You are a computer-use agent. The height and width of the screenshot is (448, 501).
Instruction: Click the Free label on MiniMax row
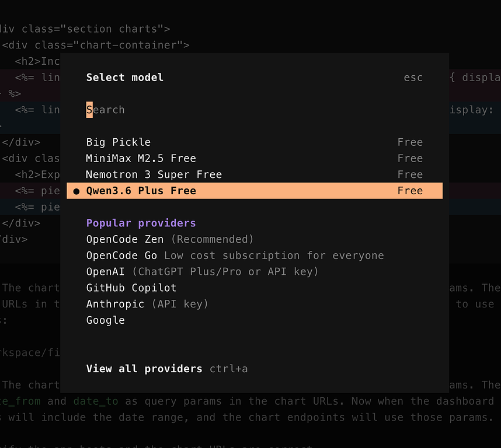click(409, 159)
